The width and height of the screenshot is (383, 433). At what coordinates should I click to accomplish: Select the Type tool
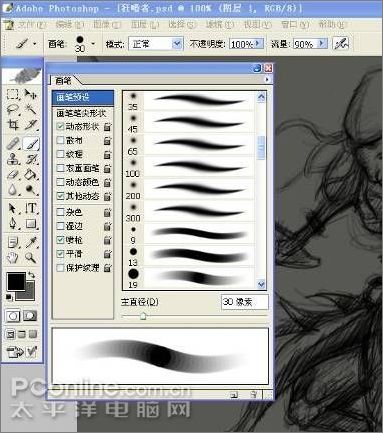click(31, 208)
